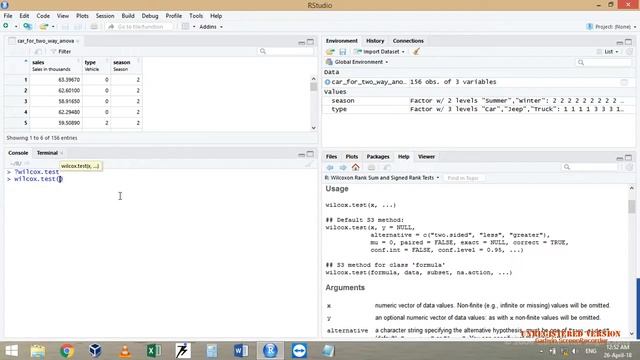This screenshot has width=640, height=360.
Task: Click the data viewer vertical scrollbar thumb
Action: coord(313,87)
